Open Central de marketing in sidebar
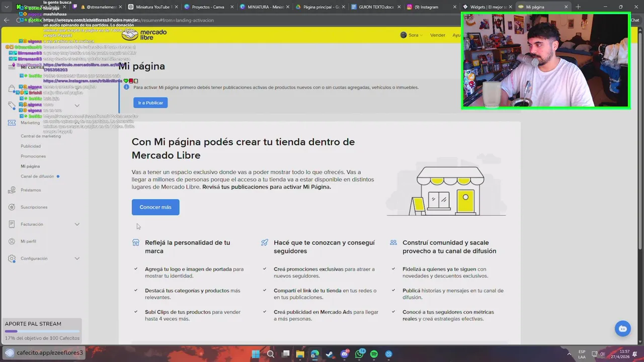The image size is (644, 362). click(x=41, y=136)
